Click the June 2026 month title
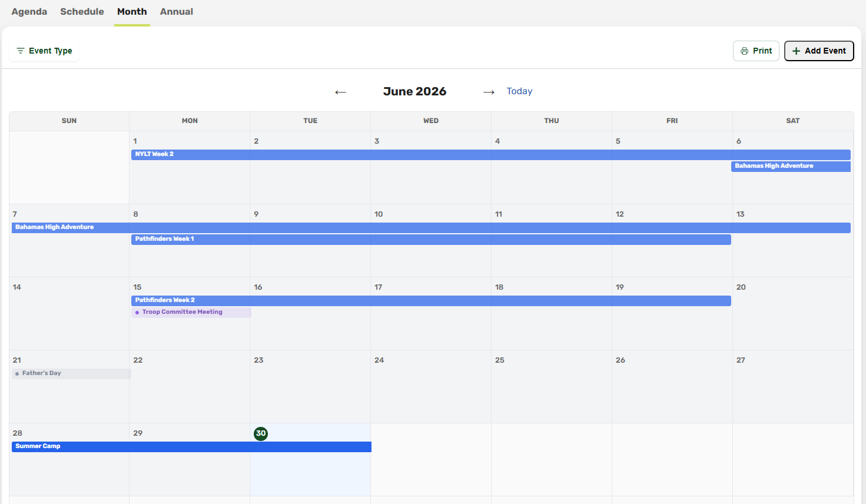This screenshot has height=504, width=866. pos(414,91)
